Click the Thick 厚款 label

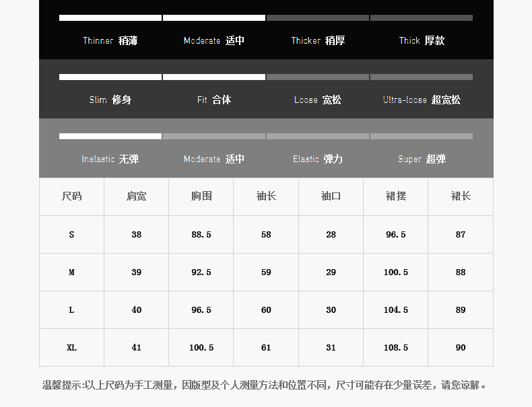click(422, 40)
